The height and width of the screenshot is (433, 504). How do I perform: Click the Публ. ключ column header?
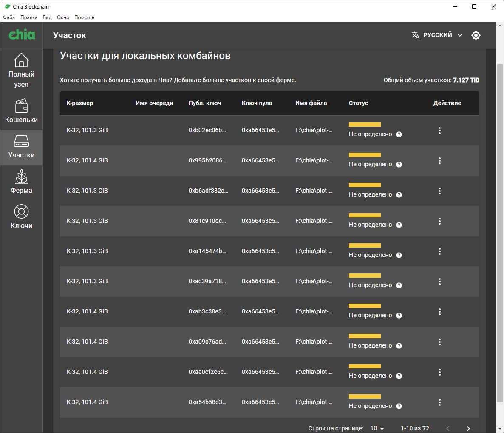pos(205,103)
